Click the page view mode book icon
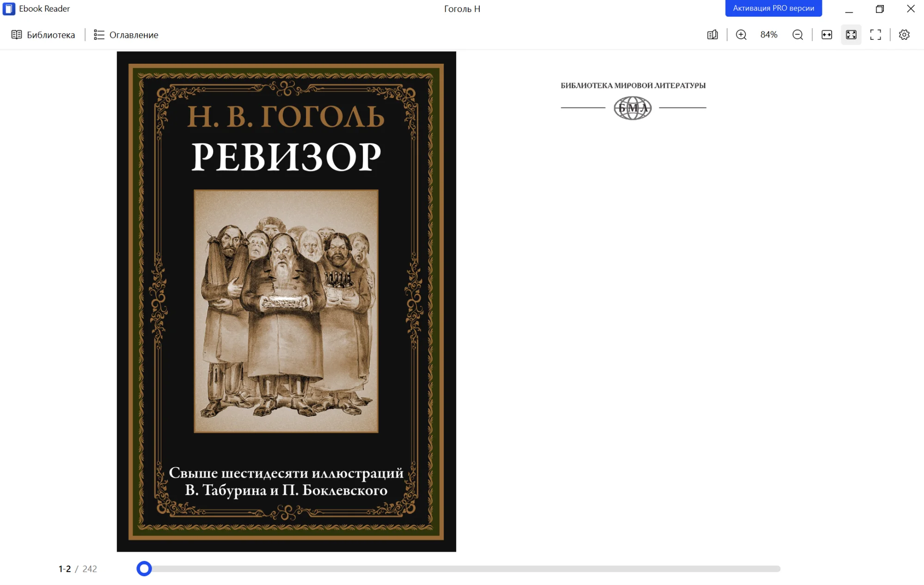The width and height of the screenshot is (924, 585). click(x=712, y=35)
